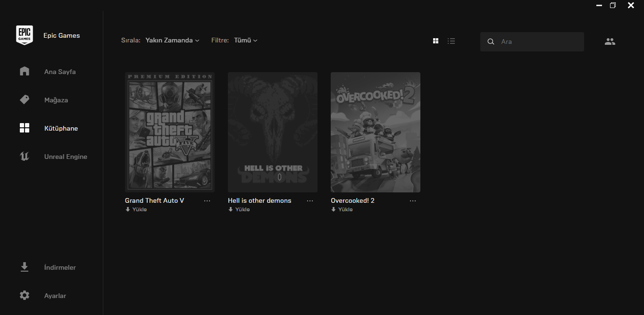Switch library to grid view
Screen dimensions: 644x315
435,41
